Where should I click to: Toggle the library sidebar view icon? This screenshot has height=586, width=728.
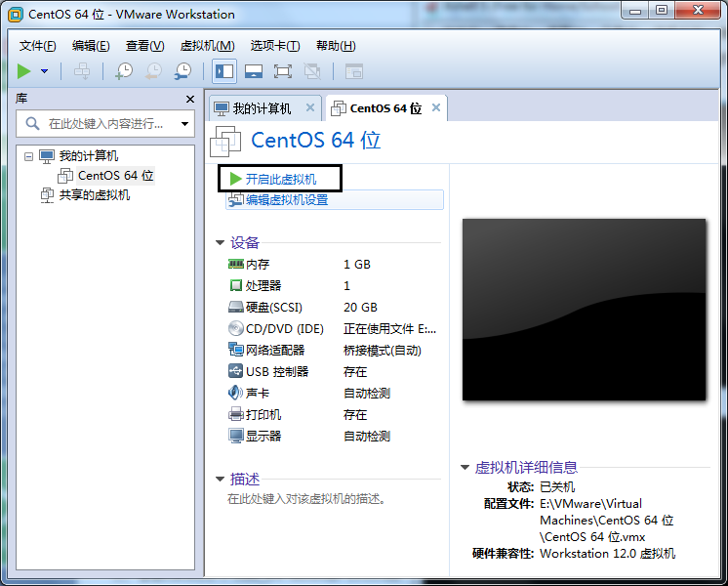point(224,71)
